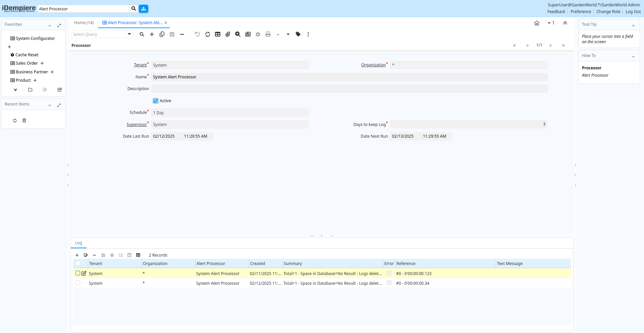Open the Preference link
Image resolution: width=644 pixels, height=333 pixels.
click(581, 12)
